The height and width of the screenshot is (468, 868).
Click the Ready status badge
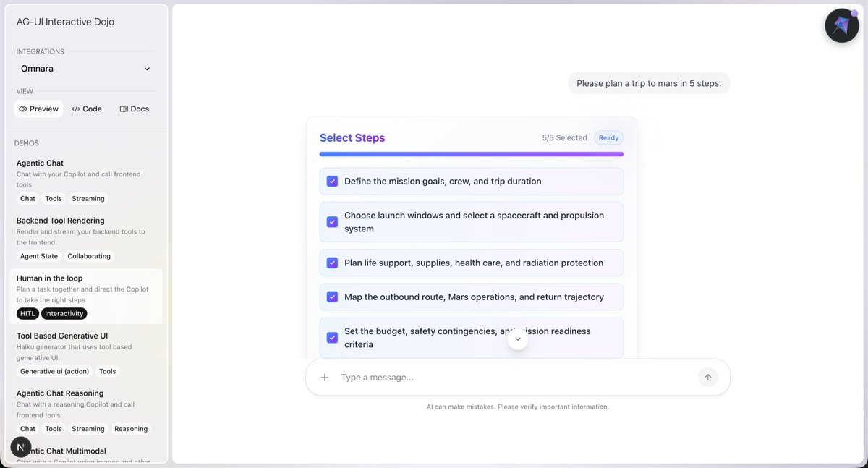[x=608, y=138]
